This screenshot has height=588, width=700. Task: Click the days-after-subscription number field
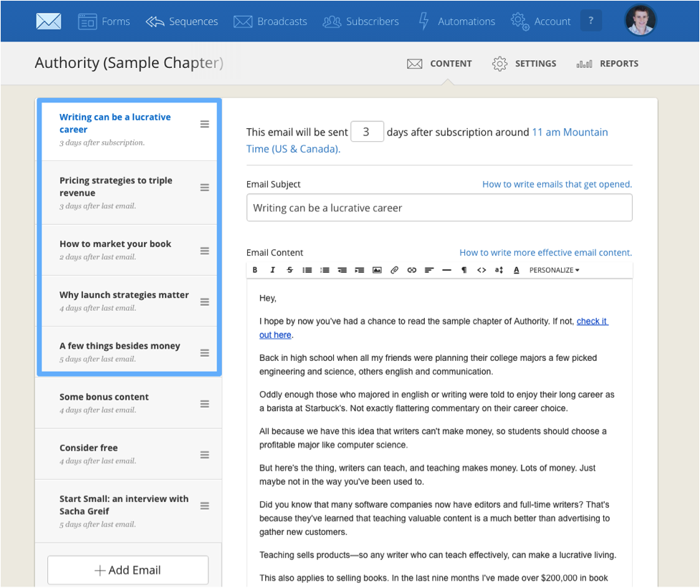(x=367, y=132)
